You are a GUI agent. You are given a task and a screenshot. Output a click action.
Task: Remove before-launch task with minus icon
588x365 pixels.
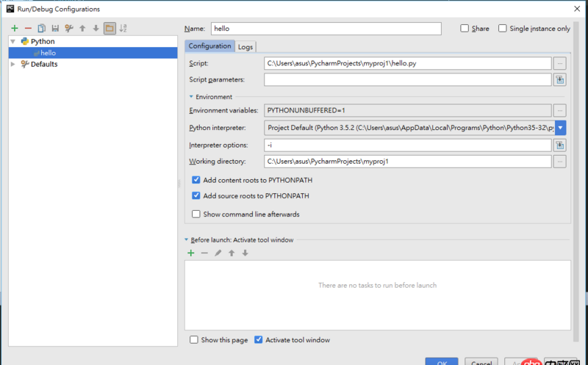(204, 253)
